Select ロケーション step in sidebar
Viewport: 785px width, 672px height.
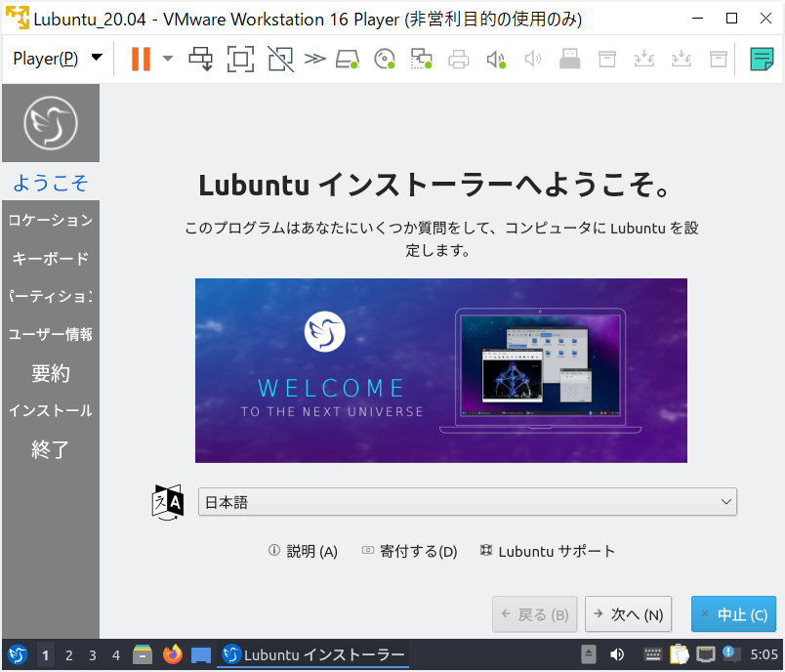51,220
